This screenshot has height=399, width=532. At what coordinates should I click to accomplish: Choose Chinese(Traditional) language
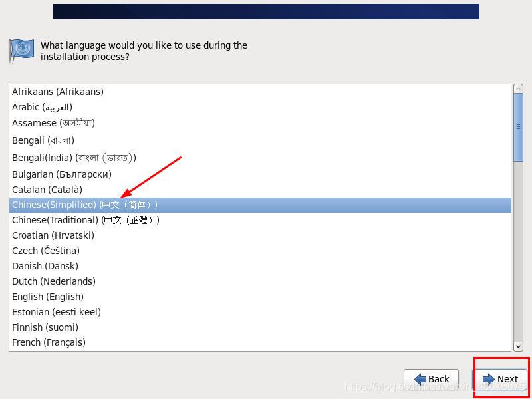[x=259, y=220]
